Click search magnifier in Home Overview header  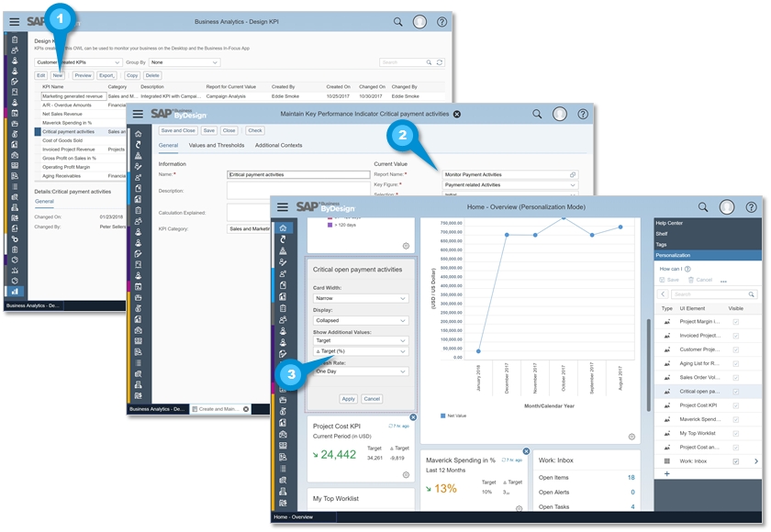coord(703,206)
